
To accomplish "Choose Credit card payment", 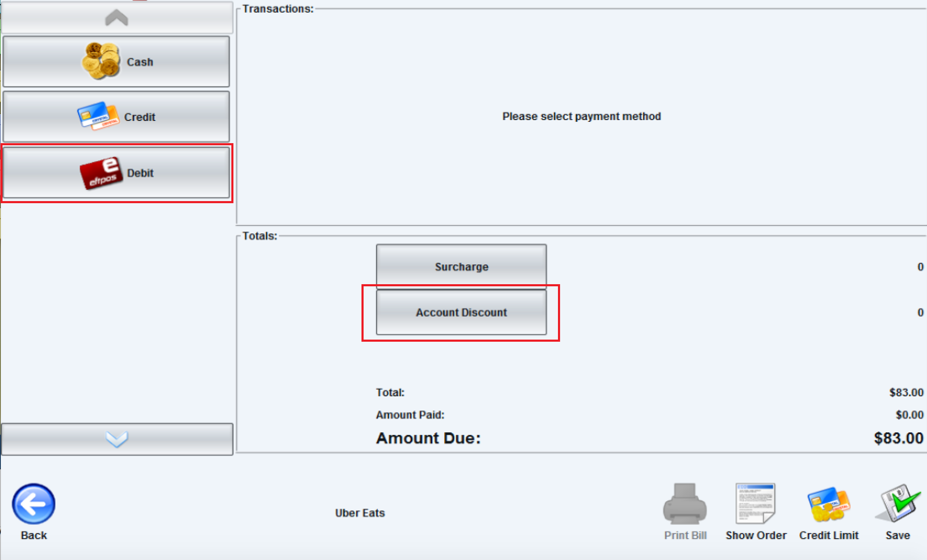I will pos(116,117).
